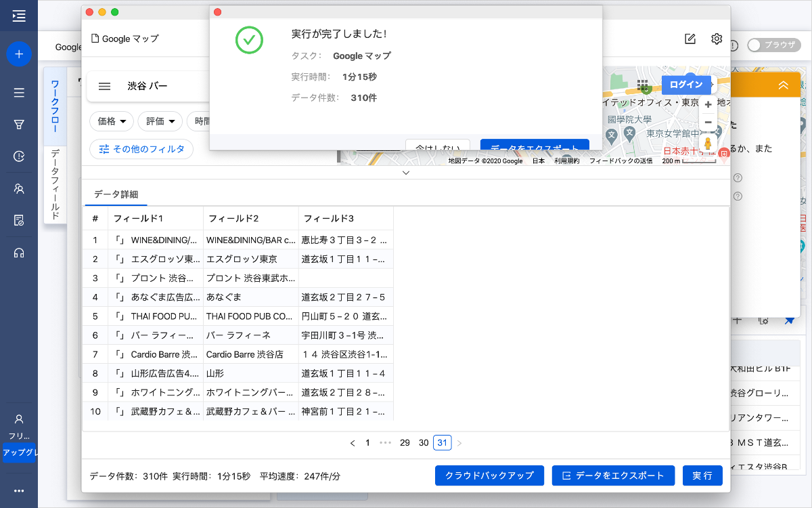This screenshot has height=508, width=812.
Task: Open the Google Maps hamburger menu
Action: [x=104, y=86]
